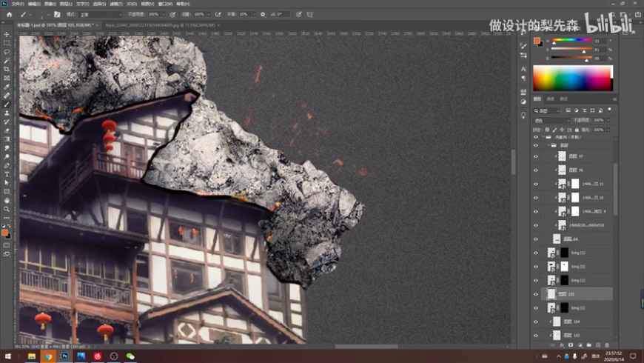Select the Zoom tool in toolbar

7,209
